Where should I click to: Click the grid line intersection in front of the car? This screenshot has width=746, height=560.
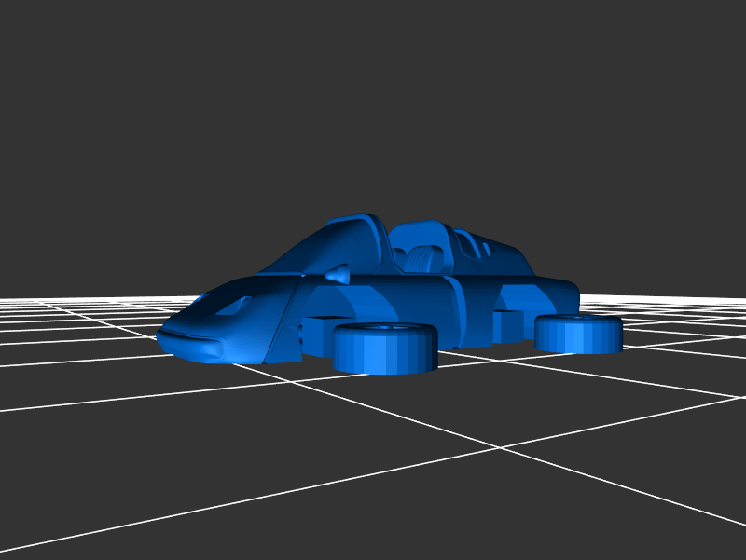point(500,448)
